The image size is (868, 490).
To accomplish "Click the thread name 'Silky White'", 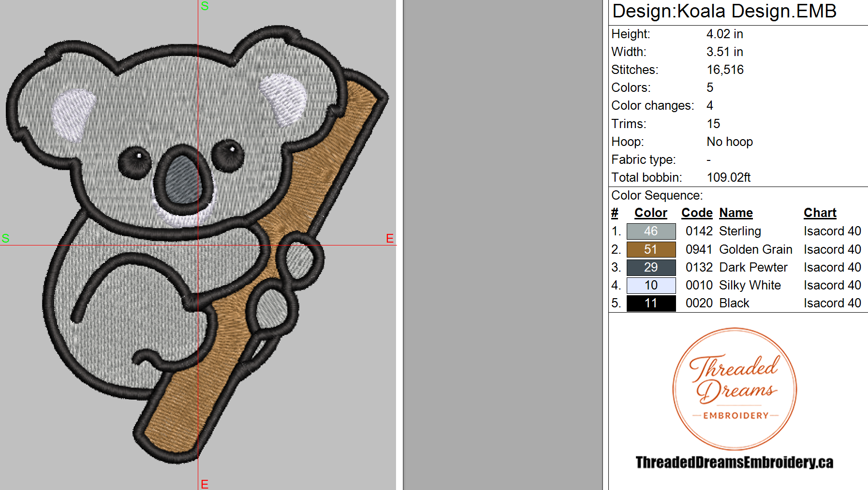I will [x=750, y=285].
